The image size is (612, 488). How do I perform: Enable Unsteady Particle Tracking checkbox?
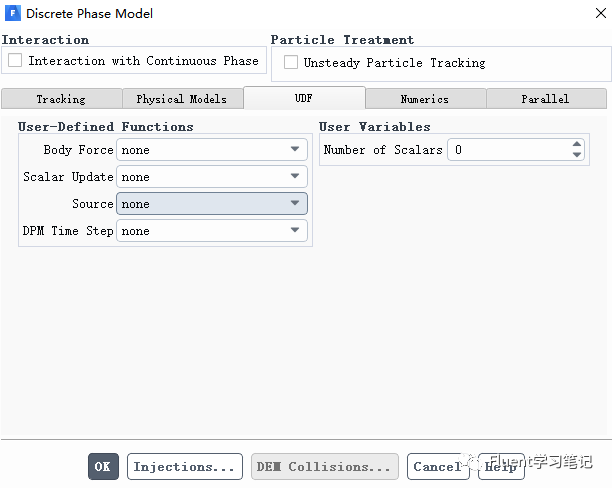(x=291, y=62)
